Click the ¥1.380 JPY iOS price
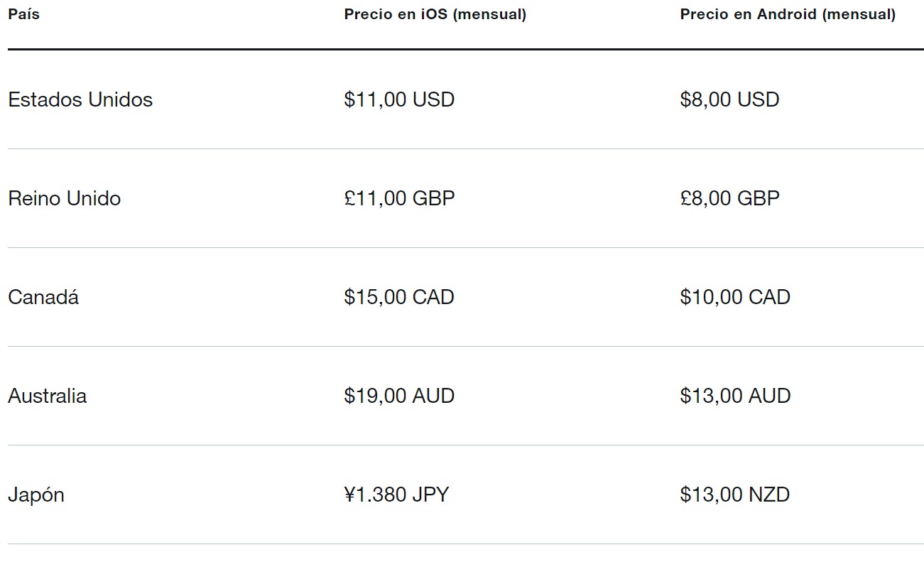This screenshot has height=562, width=924. (x=396, y=495)
